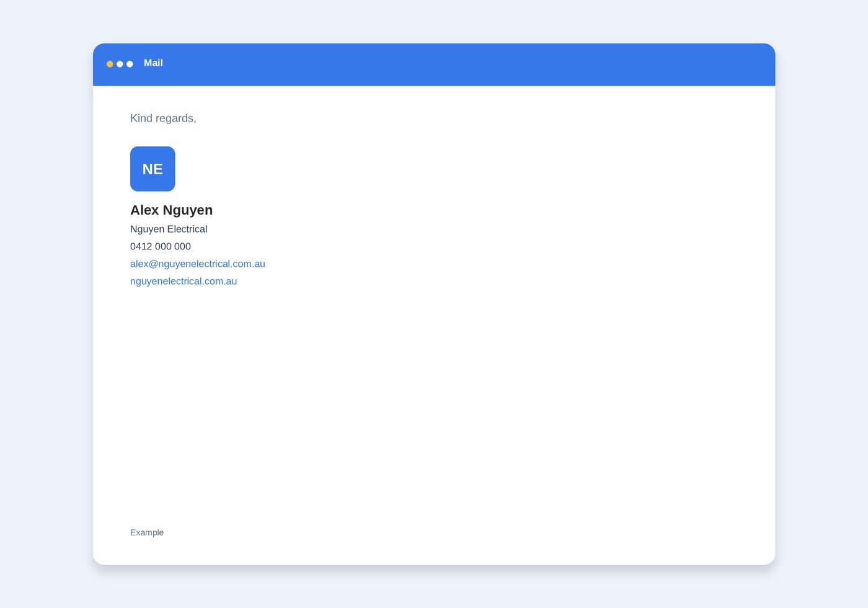Click the Nguyen Electrical company line
Viewport: 868px width, 608px height.
pyautogui.click(x=169, y=229)
